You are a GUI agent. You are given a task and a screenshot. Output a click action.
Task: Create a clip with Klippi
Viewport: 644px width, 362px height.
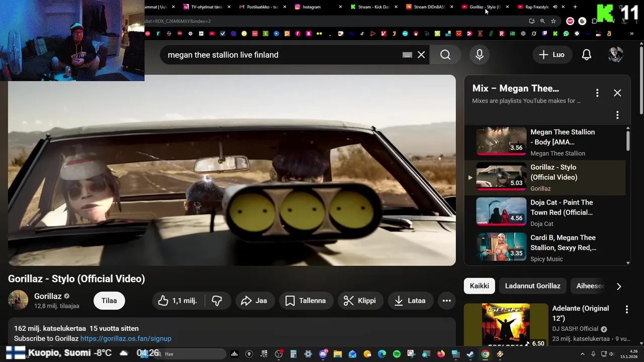click(x=360, y=301)
